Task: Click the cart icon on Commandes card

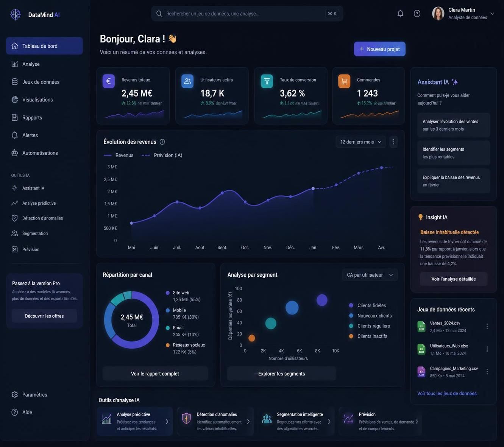Action: (x=344, y=81)
